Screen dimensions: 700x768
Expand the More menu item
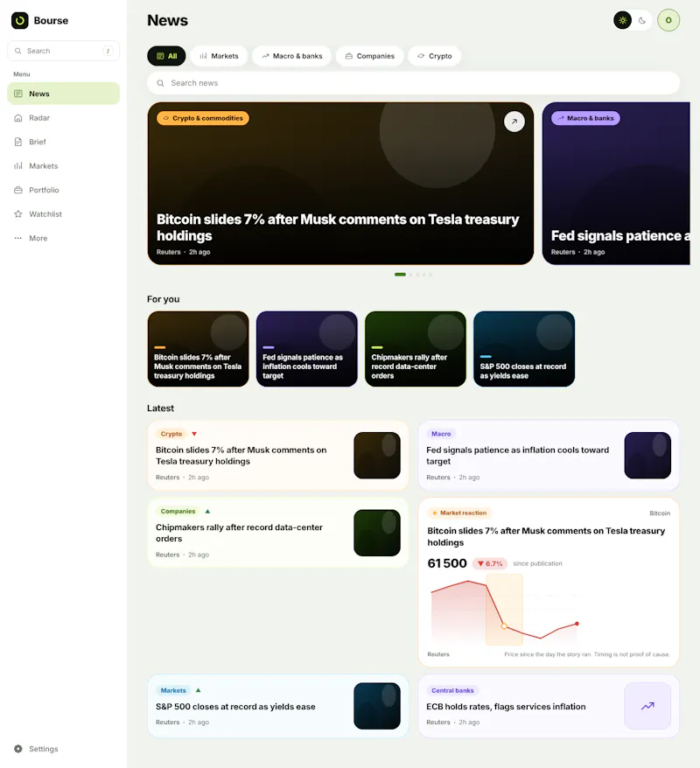[63, 238]
